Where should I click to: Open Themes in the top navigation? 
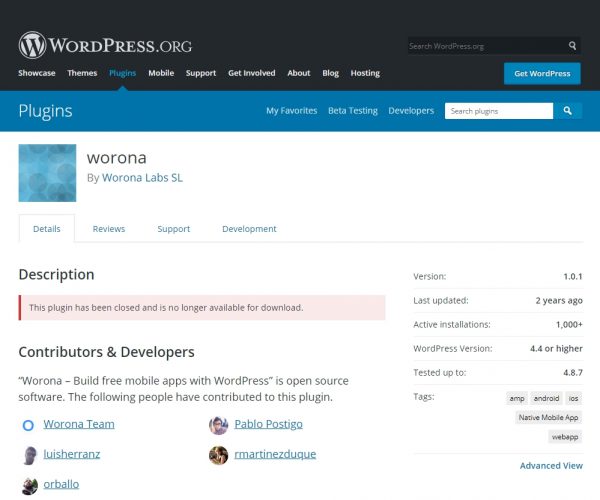click(x=82, y=73)
